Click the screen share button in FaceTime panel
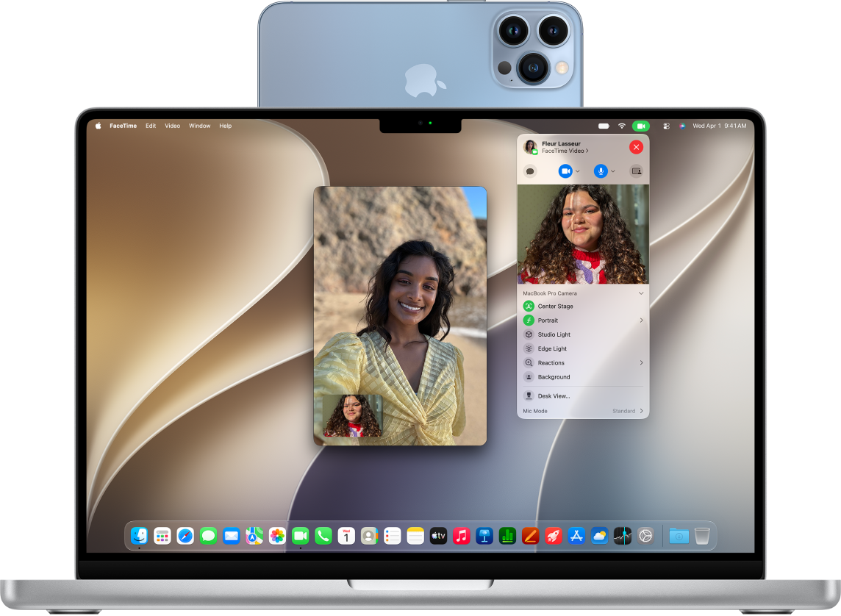This screenshot has width=841, height=616. click(637, 171)
